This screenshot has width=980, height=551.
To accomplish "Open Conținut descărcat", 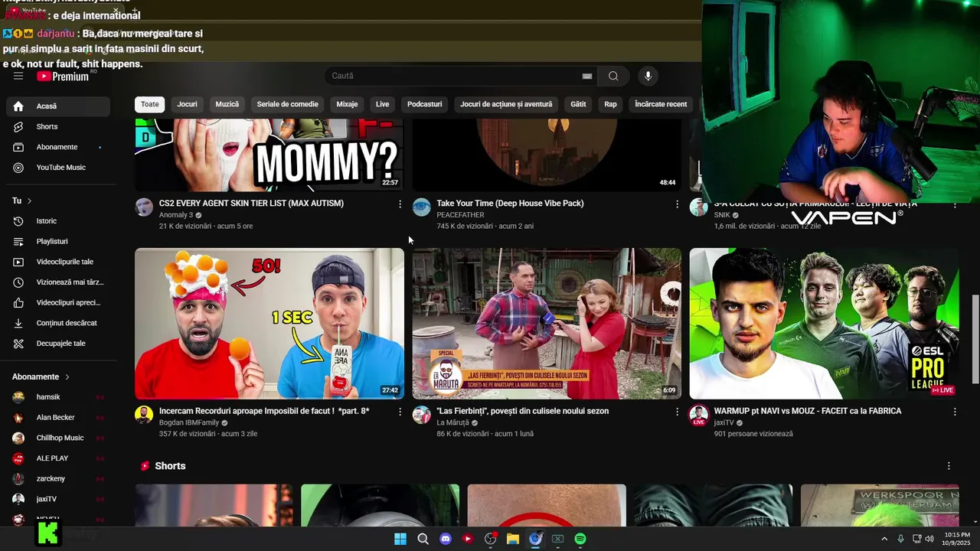I will click(58, 323).
